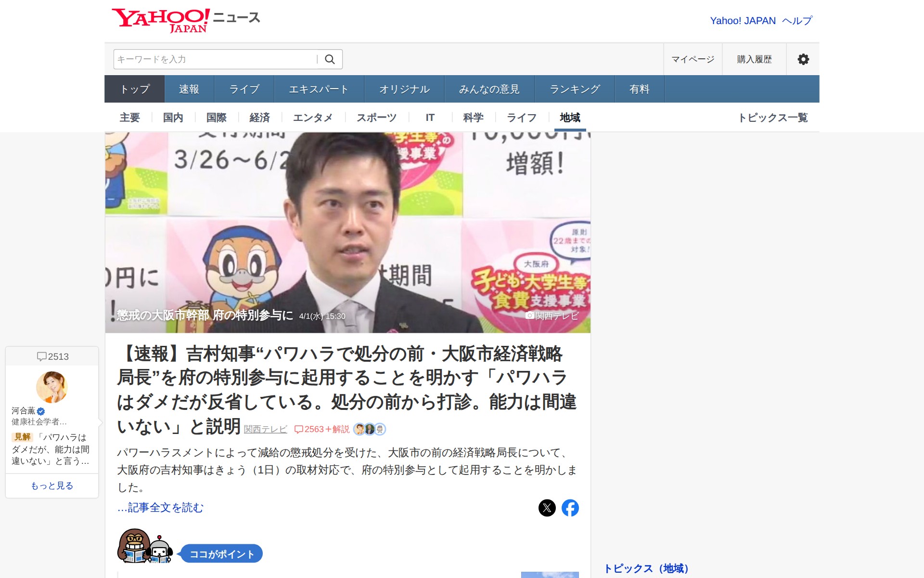Select the スポーツ category

click(x=376, y=118)
